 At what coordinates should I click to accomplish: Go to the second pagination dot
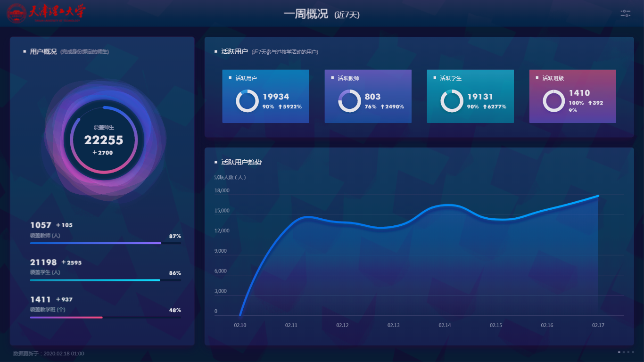(x=624, y=352)
